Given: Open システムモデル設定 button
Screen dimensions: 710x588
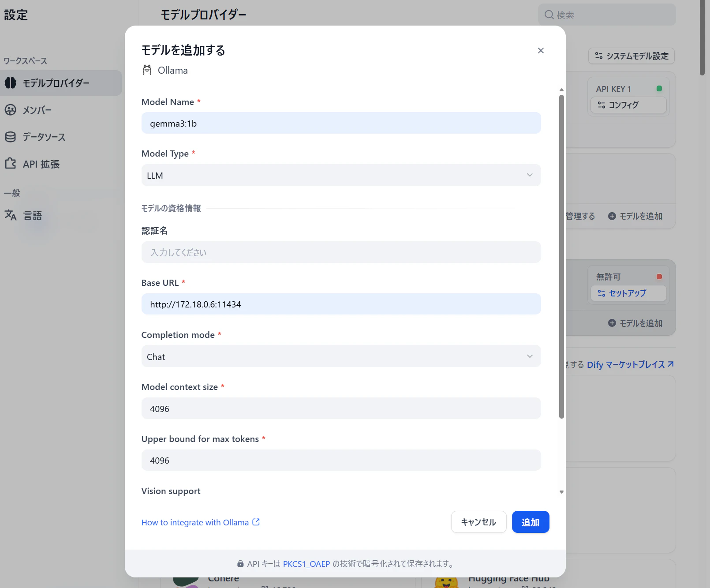Looking at the screenshot, I should [x=631, y=56].
